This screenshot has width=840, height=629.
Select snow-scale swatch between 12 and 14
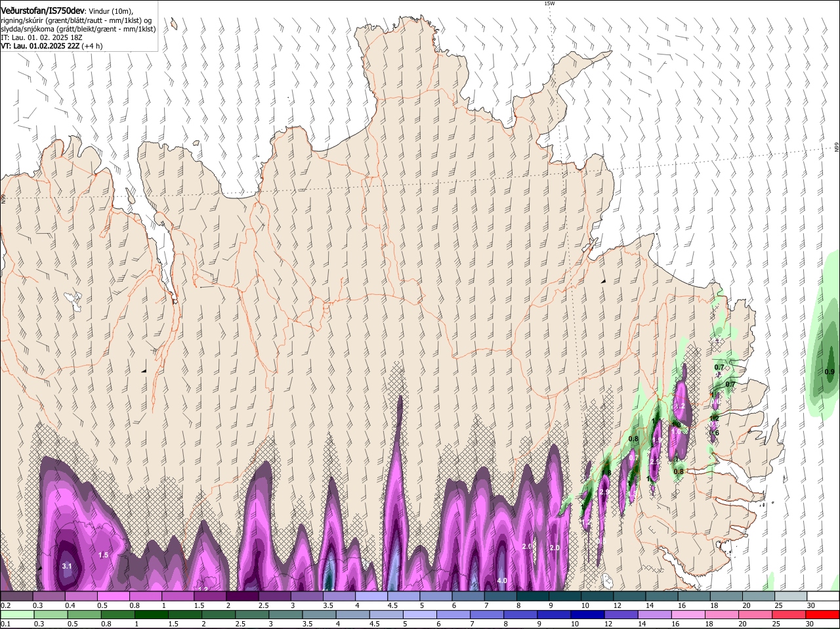(630, 596)
